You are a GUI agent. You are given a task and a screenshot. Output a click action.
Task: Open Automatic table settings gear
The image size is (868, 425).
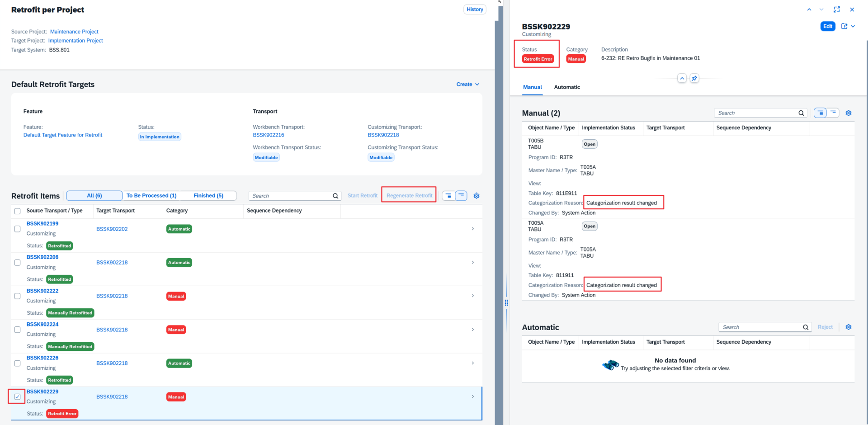click(x=849, y=327)
